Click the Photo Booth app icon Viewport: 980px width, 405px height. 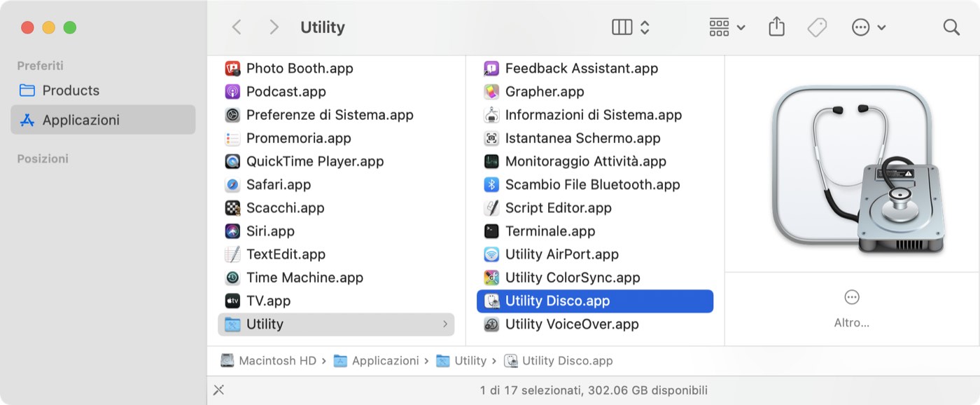click(x=232, y=69)
